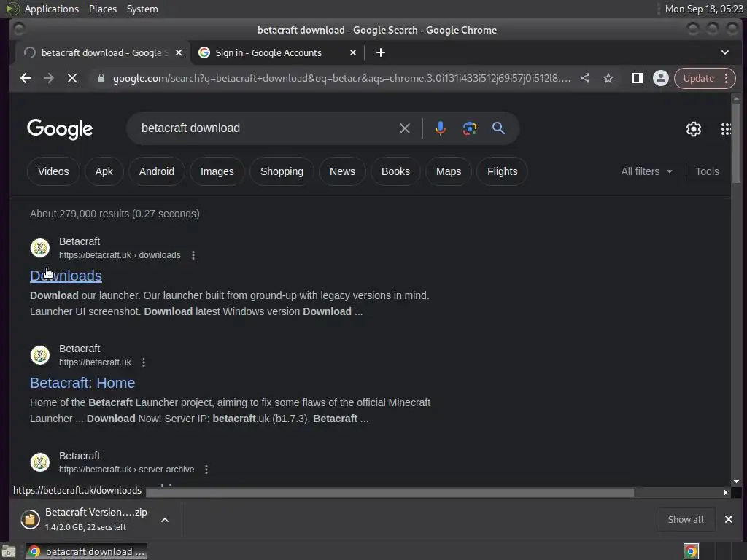Screen dimensions: 747x560
Task: Open more options for betacraft.uk downloads result
Action: click(x=193, y=255)
